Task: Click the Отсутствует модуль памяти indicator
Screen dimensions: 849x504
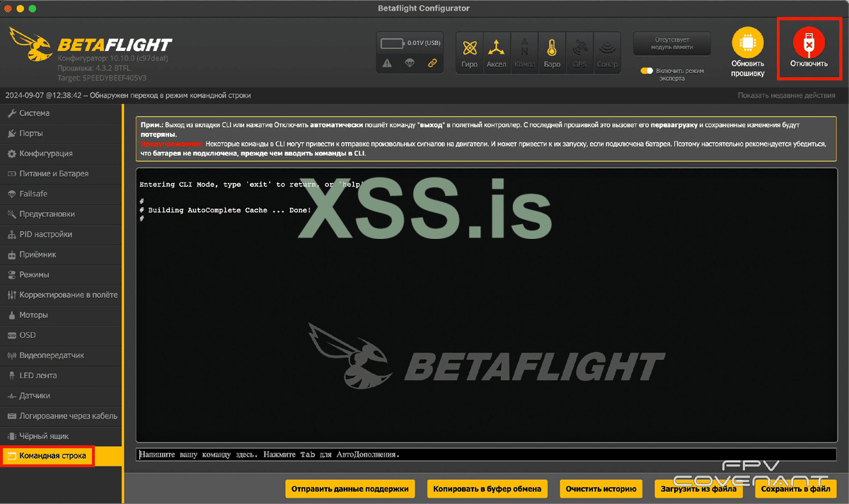Action: [672, 44]
